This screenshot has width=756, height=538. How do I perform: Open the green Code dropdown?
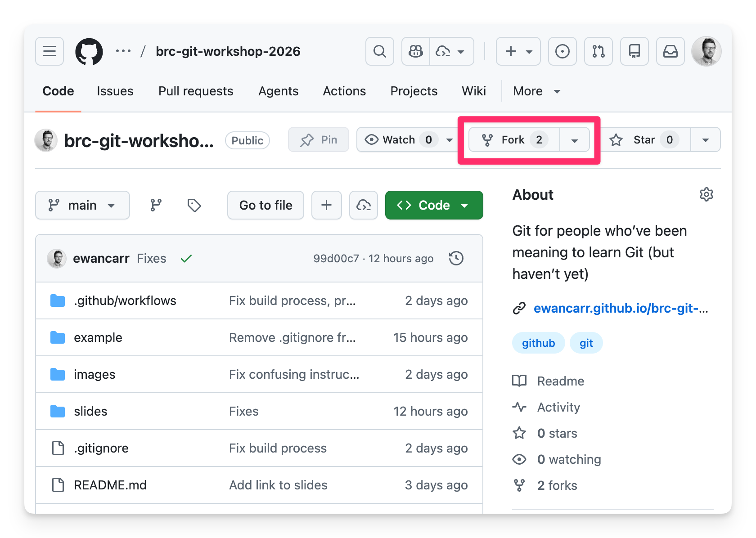click(434, 205)
